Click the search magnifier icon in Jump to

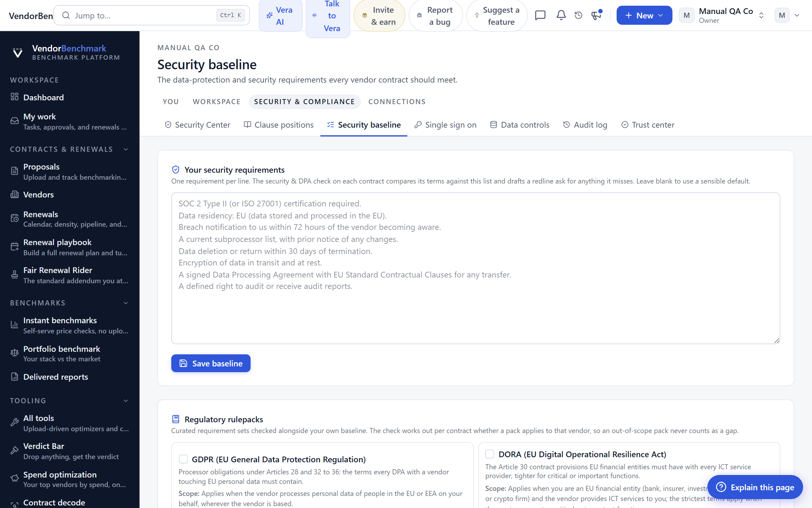click(x=66, y=16)
